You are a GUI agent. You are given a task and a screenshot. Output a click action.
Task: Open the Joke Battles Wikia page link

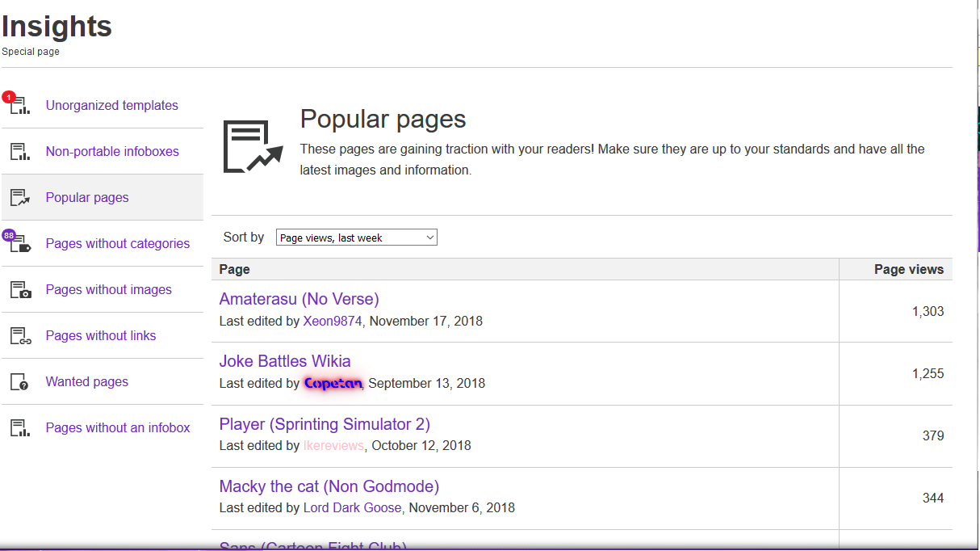pyautogui.click(x=285, y=361)
